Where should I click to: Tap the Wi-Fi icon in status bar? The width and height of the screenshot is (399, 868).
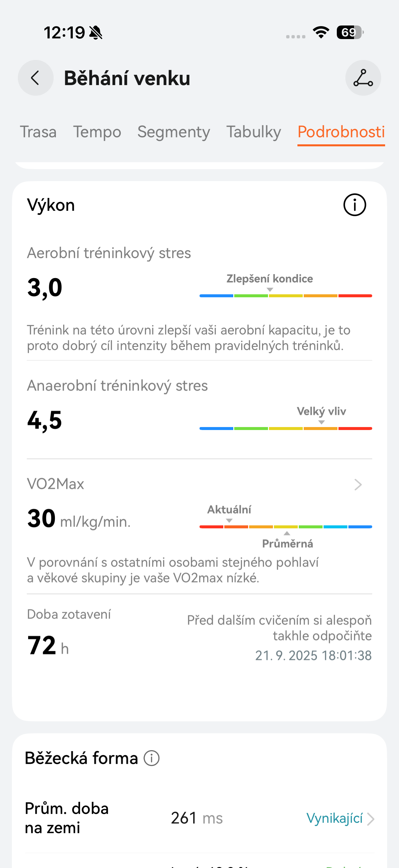click(x=321, y=32)
